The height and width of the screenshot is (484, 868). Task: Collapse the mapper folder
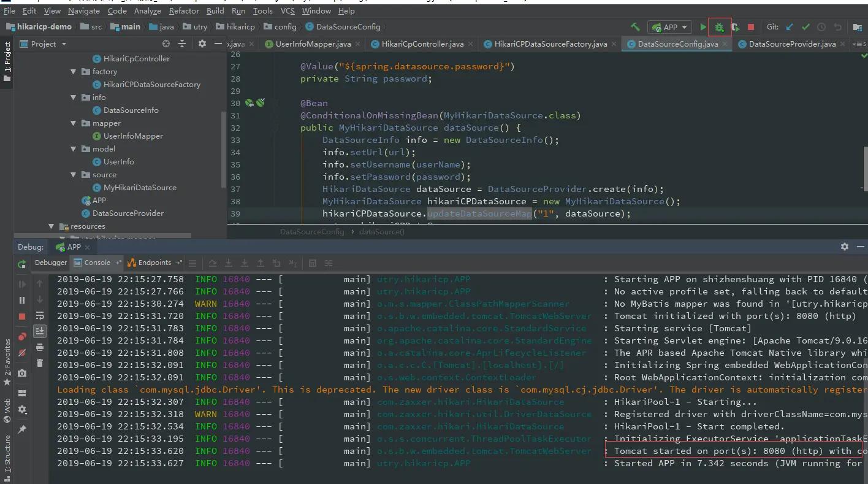click(x=74, y=123)
